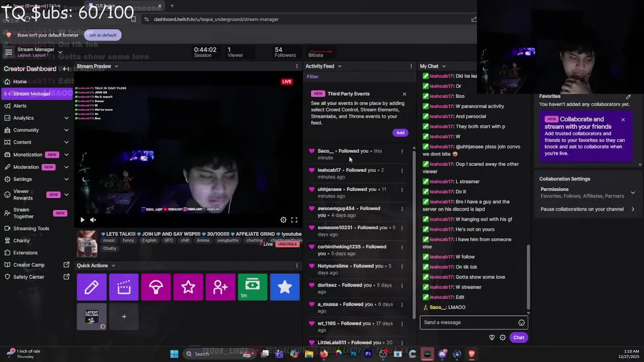Add a new quick action with plus tile
This screenshot has width=644, height=362.
(124, 317)
